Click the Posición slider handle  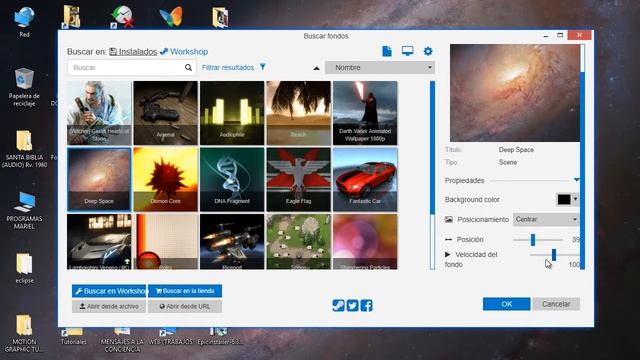coord(533,240)
